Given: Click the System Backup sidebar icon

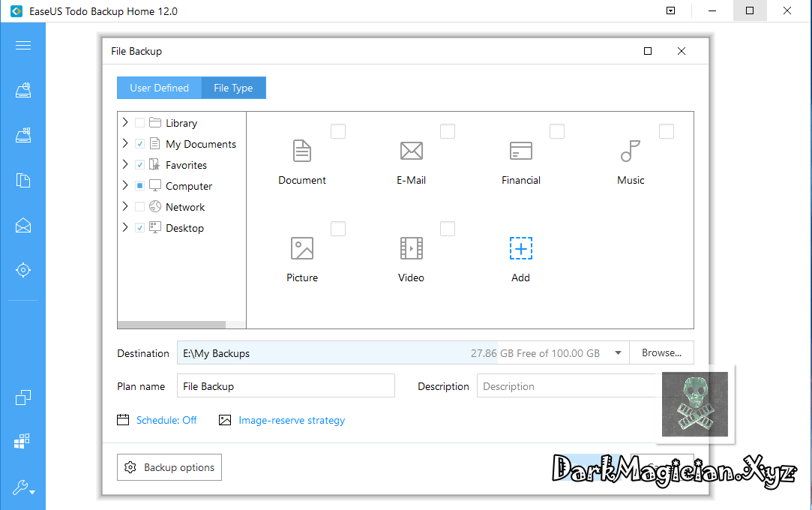Looking at the screenshot, I should coord(22,135).
